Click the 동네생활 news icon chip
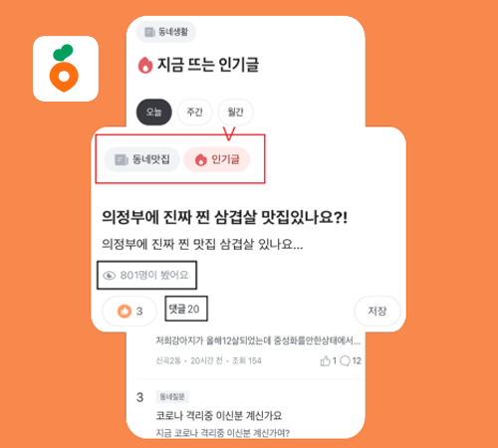 [166, 32]
